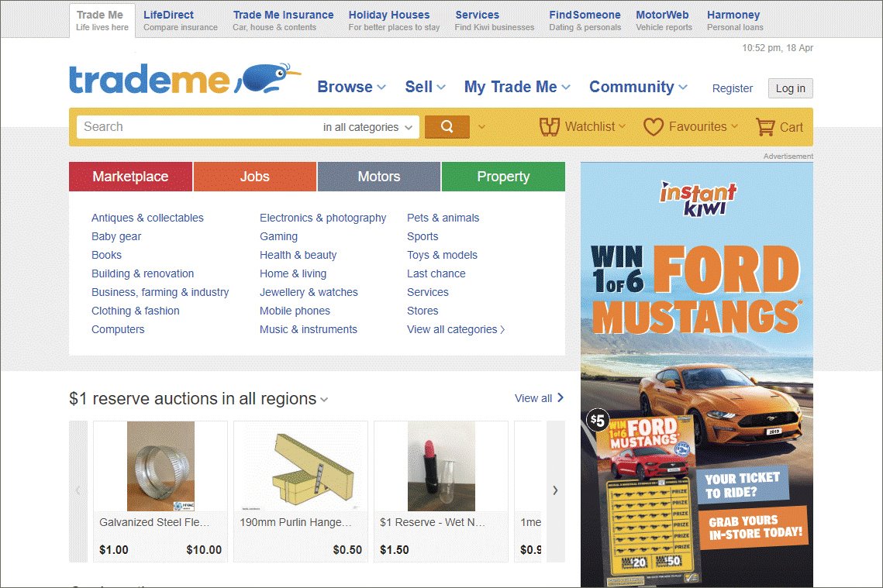This screenshot has height=588, width=883.
Task: Open the 'in all categories' dropdown
Action: pos(367,127)
